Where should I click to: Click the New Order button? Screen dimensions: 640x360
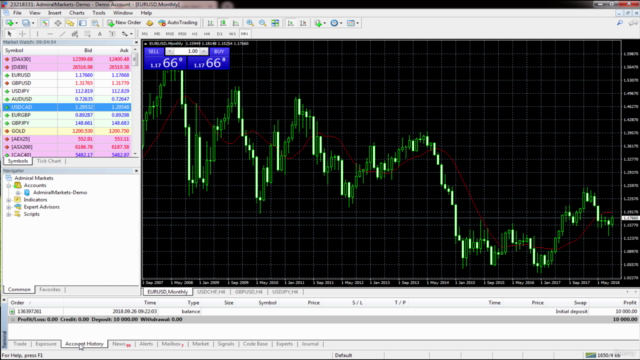[124, 23]
